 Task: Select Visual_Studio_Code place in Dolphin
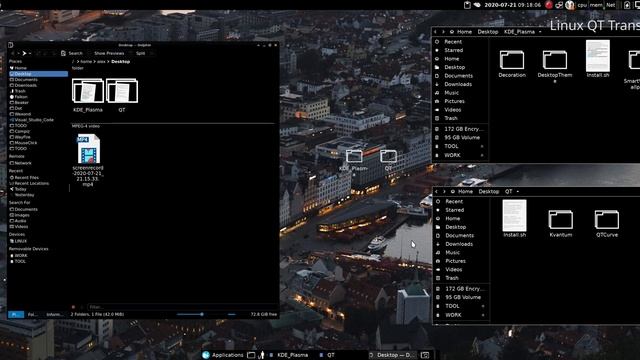click(32, 120)
